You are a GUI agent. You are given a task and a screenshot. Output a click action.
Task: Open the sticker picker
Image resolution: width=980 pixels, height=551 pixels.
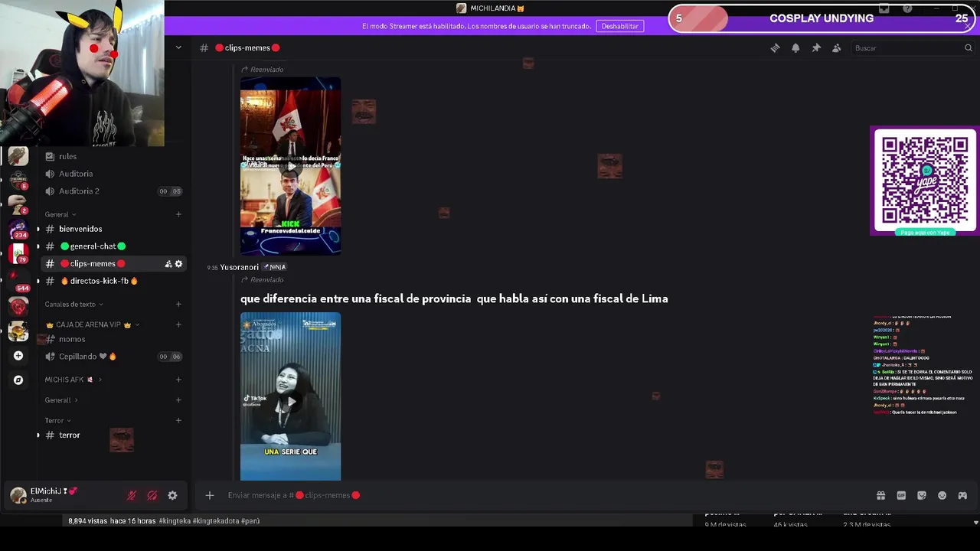922,495
